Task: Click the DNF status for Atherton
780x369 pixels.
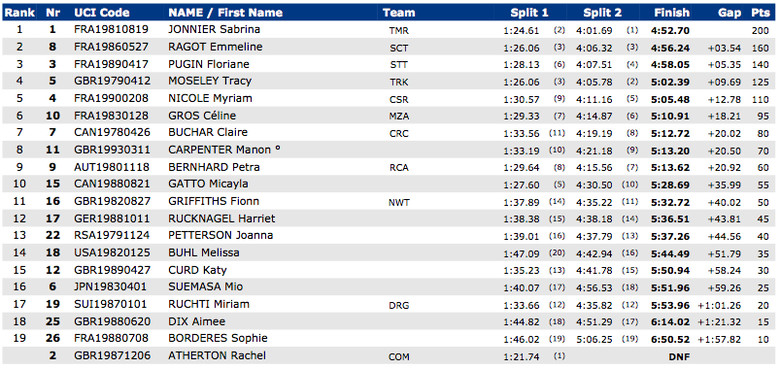Action: point(679,356)
